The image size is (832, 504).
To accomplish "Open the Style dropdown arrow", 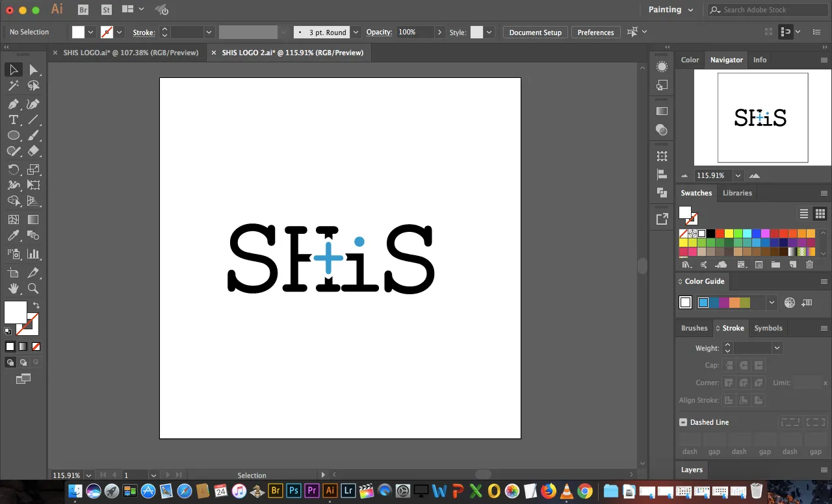I will click(489, 32).
